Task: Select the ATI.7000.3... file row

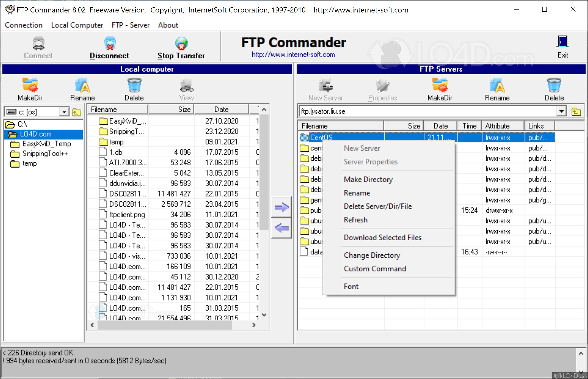Action: coord(173,162)
